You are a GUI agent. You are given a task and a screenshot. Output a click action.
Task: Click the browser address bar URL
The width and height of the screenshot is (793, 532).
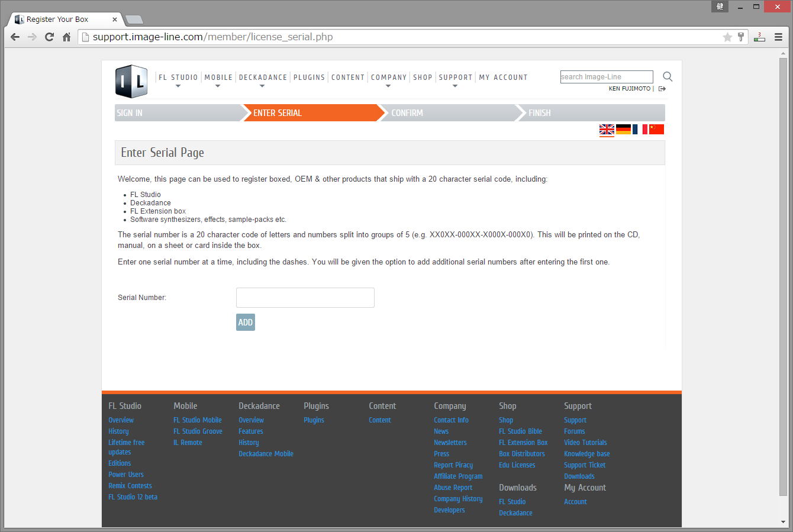(x=213, y=37)
